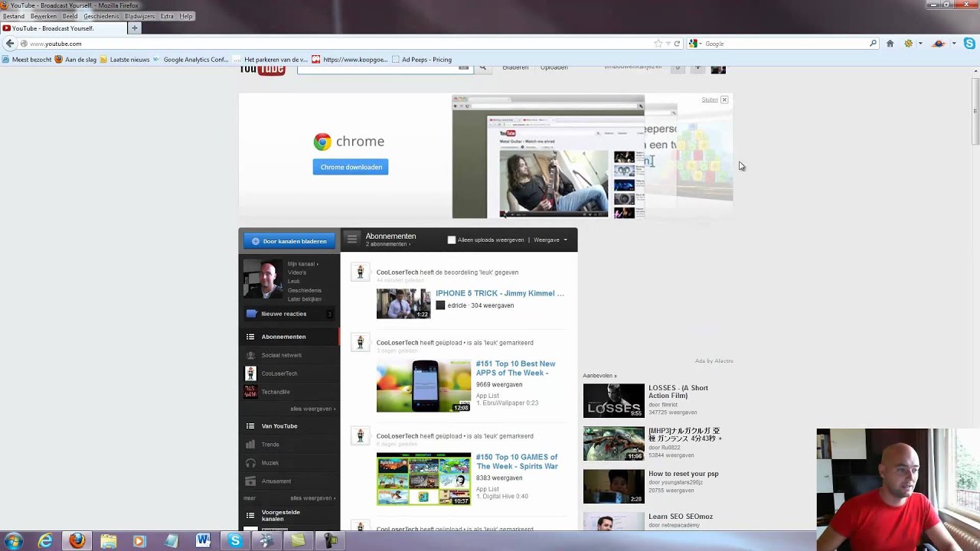The height and width of the screenshot is (551, 980).
Task: Open 'Ad Peeps - Pricing' bookmark
Action: [421, 60]
